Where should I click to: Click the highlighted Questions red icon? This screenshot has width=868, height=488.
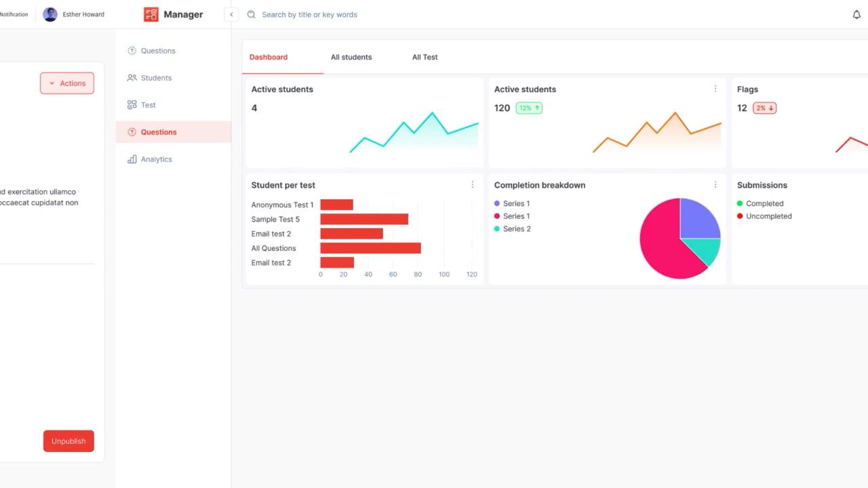click(x=132, y=132)
